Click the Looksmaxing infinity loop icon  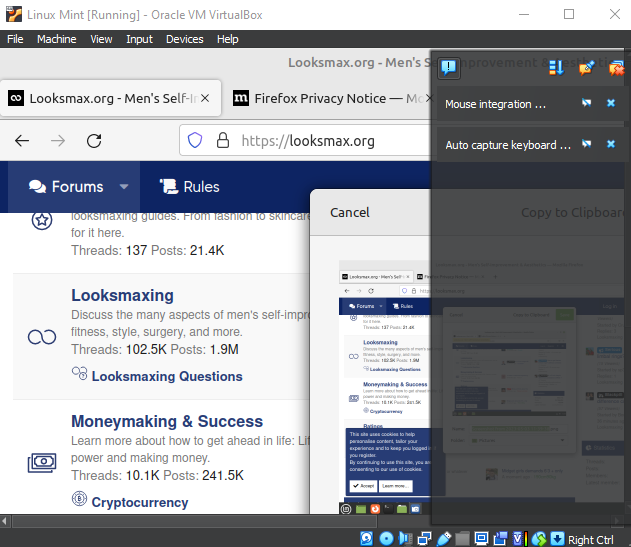pyautogui.click(x=42, y=337)
